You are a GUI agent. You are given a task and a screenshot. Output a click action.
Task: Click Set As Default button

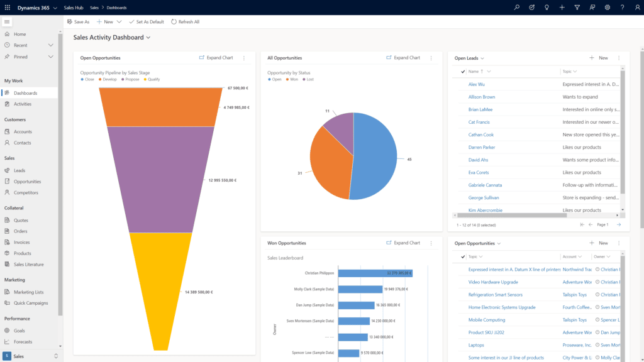click(x=146, y=22)
